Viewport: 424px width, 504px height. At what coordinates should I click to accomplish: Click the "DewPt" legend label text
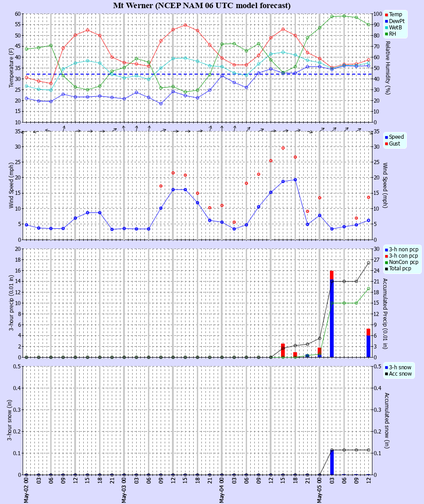tap(397, 21)
